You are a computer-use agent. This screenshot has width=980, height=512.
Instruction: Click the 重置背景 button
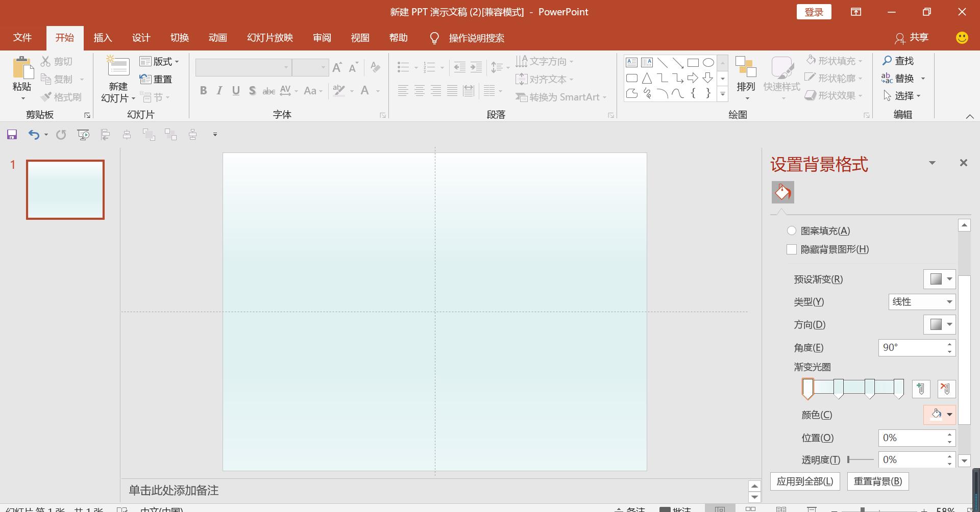pyautogui.click(x=878, y=481)
